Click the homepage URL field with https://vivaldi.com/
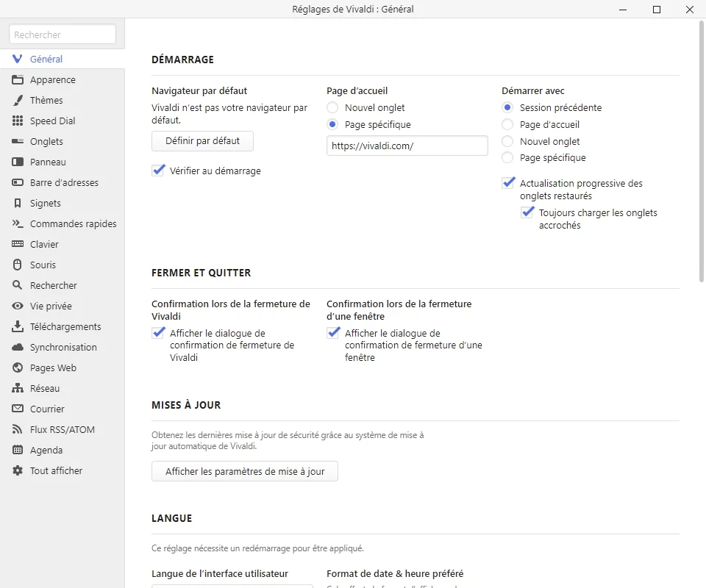The height and width of the screenshot is (588, 706). point(407,146)
